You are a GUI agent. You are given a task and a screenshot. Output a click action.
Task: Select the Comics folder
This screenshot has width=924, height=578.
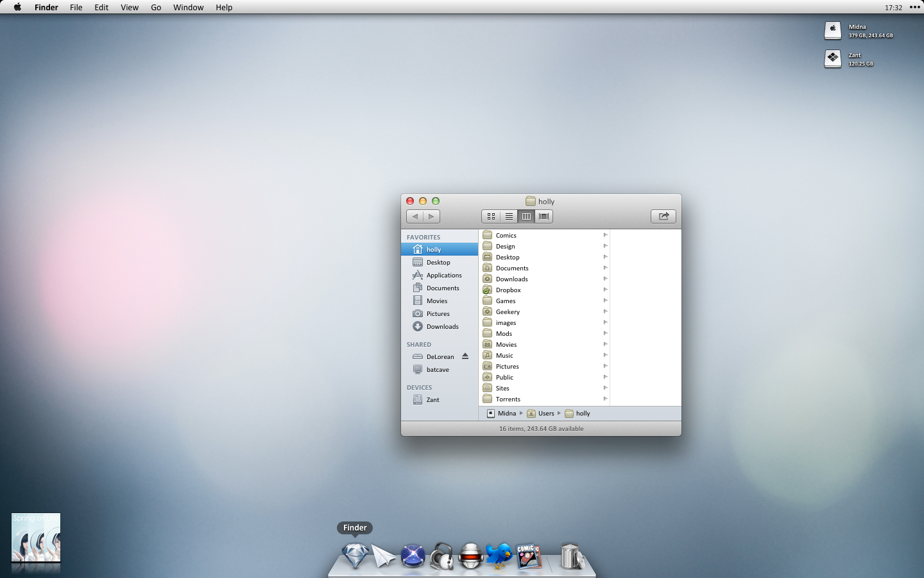[x=544, y=235]
